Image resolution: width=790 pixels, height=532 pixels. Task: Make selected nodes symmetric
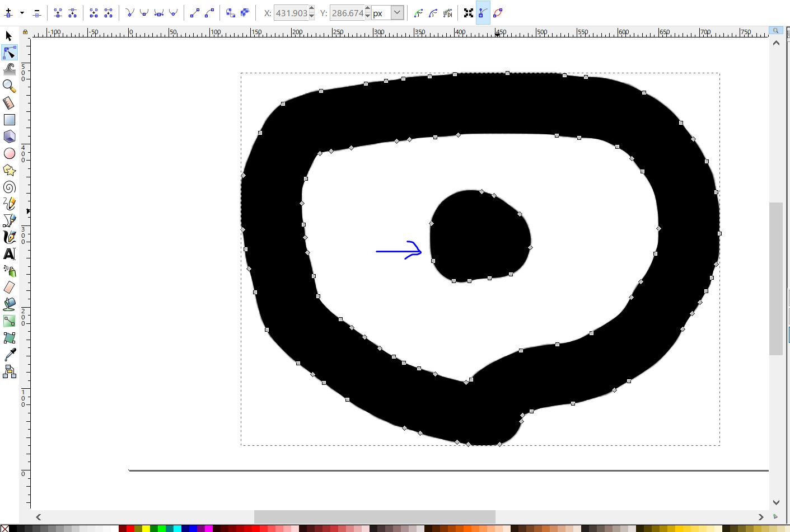(159, 13)
